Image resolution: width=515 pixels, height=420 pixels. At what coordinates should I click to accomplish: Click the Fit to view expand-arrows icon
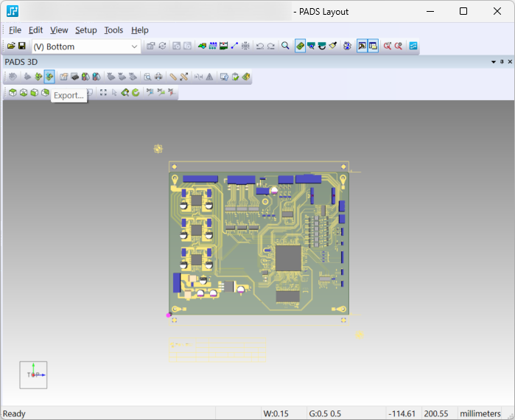(x=103, y=93)
